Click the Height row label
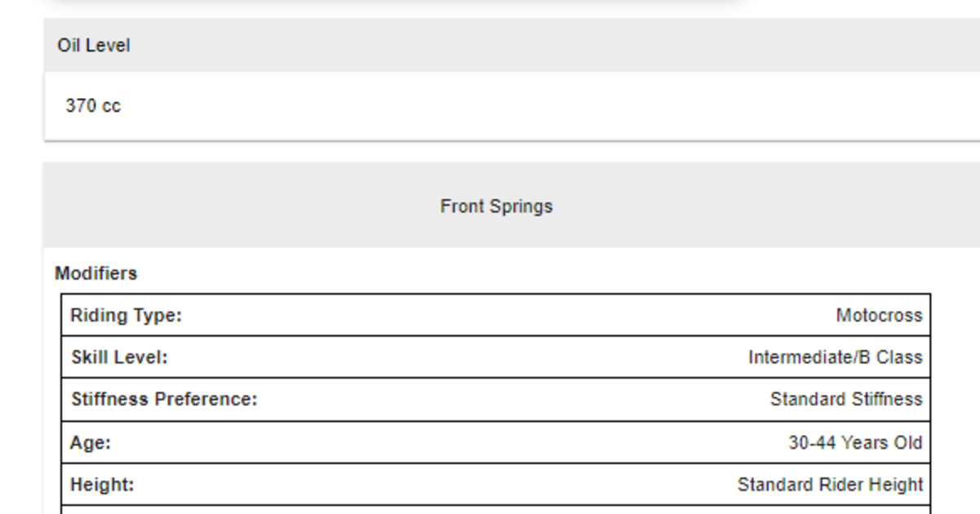This screenshot has width=980, height=514. tap(102, 485)
